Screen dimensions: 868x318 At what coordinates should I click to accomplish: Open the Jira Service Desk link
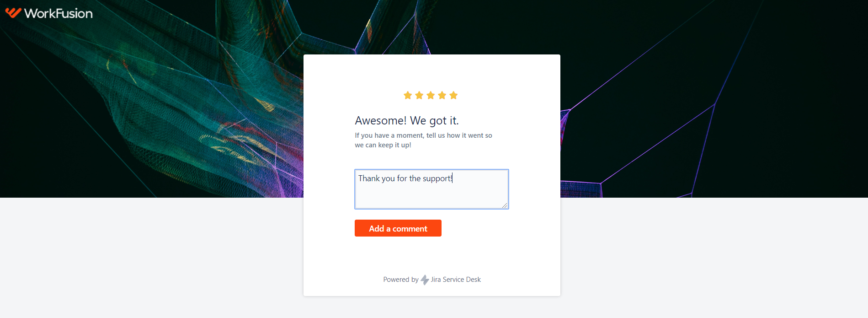coord(456,280)
